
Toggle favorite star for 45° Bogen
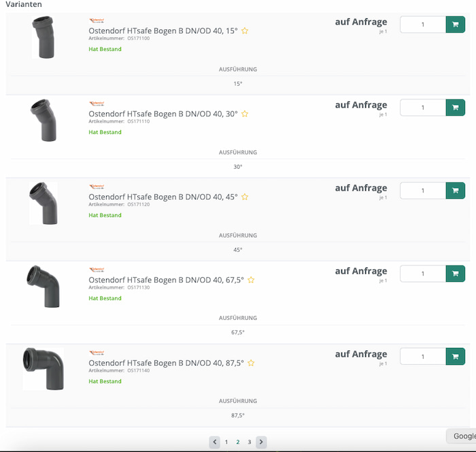click(245, 197)
